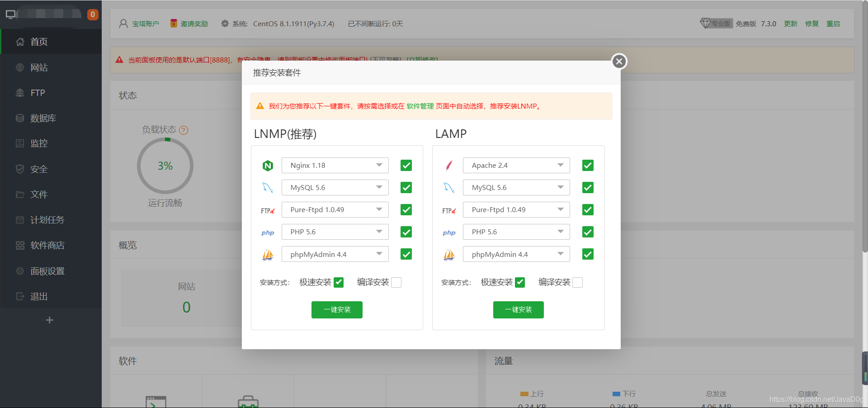The width and height of the screenshot is (868, 408).
Task: Click the warning triangle in dialog notice
Action: [x=260, y=106]
